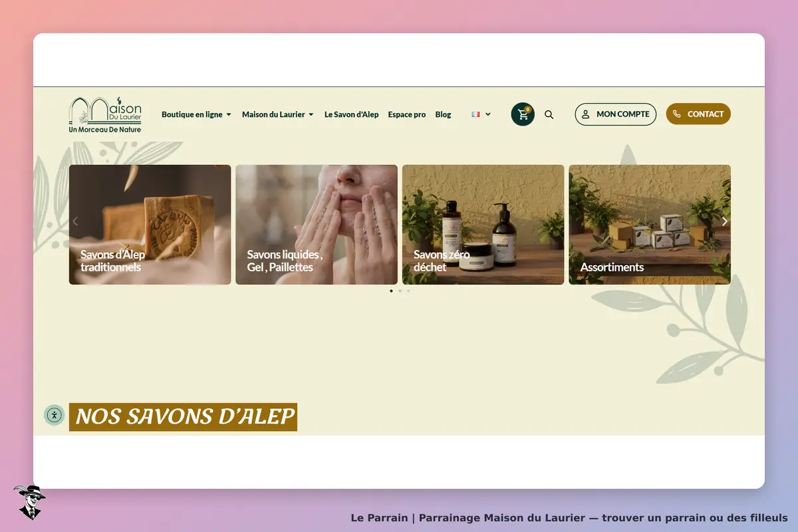The height and width of the screenshot is (532, 798).
Task: Click the carousel next arrow
Action: coord(725,221)
